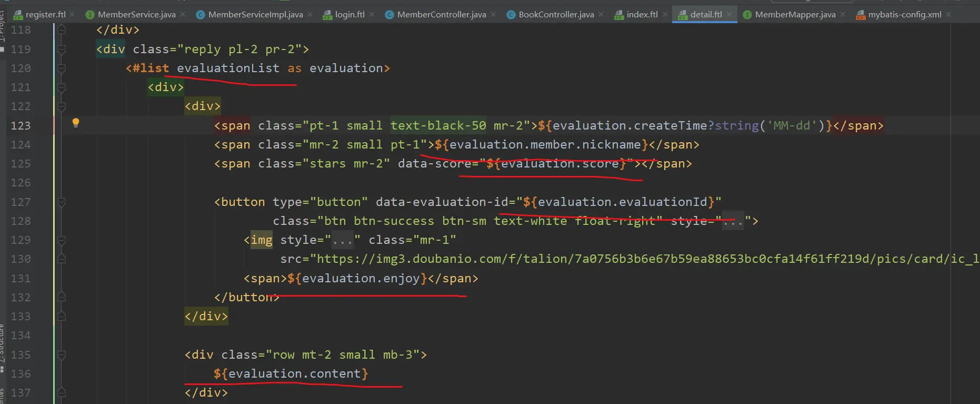The height and width of the screenshot is (404, 980).
Task: Click the line number 123 in the gutter
Action: (x=21, y=126)
